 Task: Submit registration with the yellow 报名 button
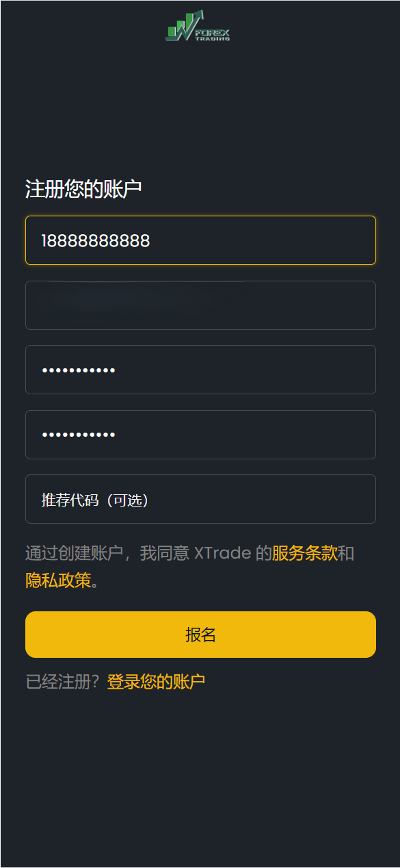pyautogui.click(x=200, y=635)
